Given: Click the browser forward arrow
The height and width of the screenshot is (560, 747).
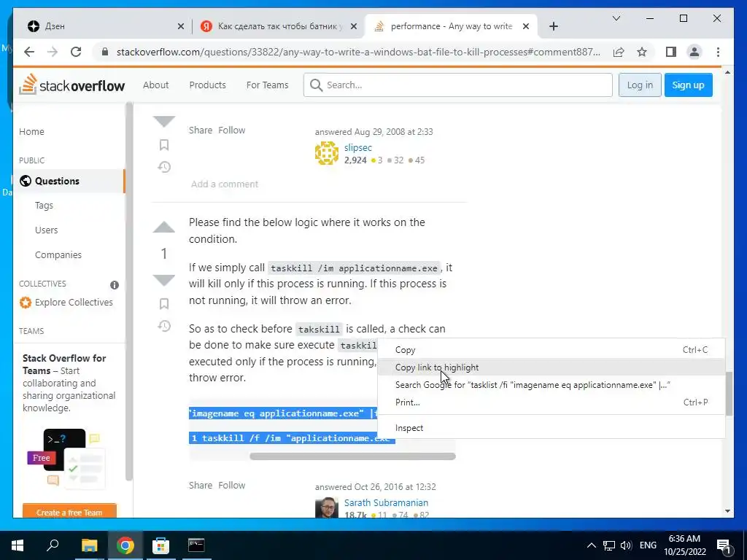Looking at the screenshot, I should (x=53, y=52).
